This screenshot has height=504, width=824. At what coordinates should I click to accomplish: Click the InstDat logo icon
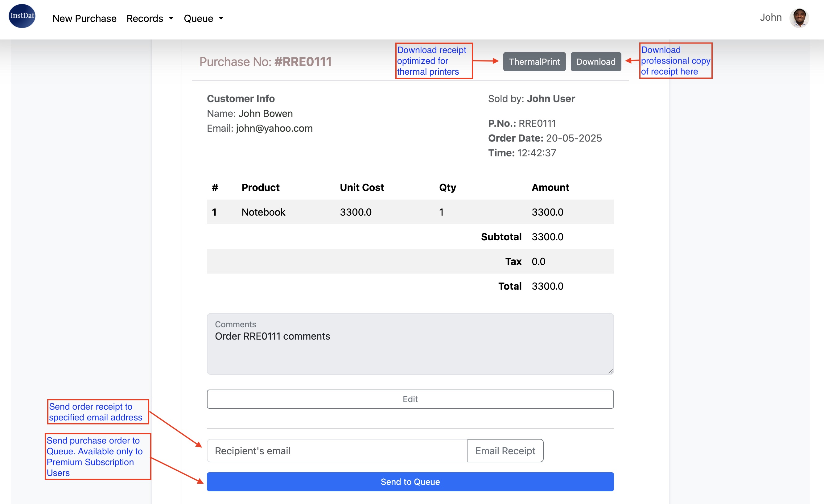click(22, 16)
